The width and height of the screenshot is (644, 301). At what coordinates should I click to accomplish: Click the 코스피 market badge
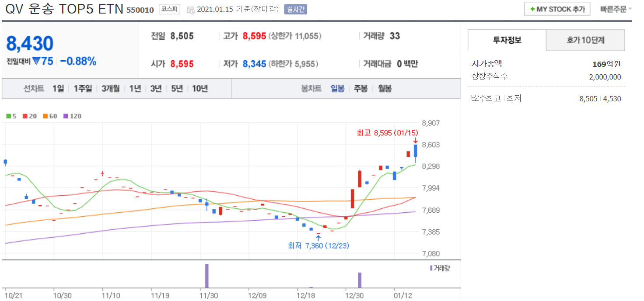(169, 9)
